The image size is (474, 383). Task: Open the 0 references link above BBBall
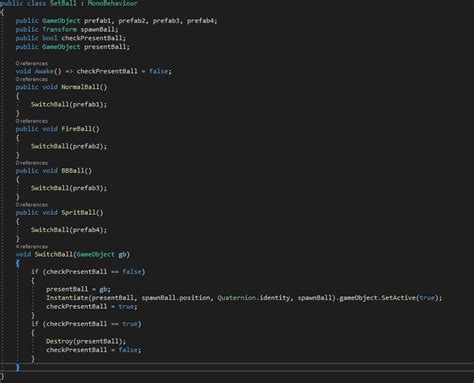tap(32, 163)
